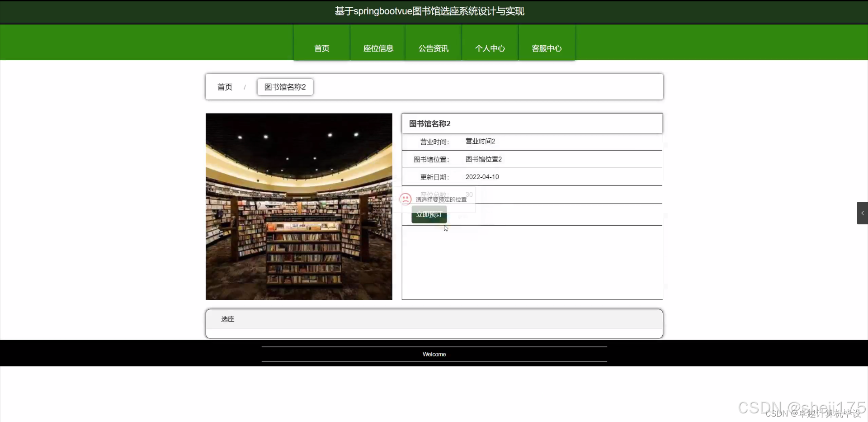Click the 立即预订 booking button
868x422 pixels.
coord(429,214)
